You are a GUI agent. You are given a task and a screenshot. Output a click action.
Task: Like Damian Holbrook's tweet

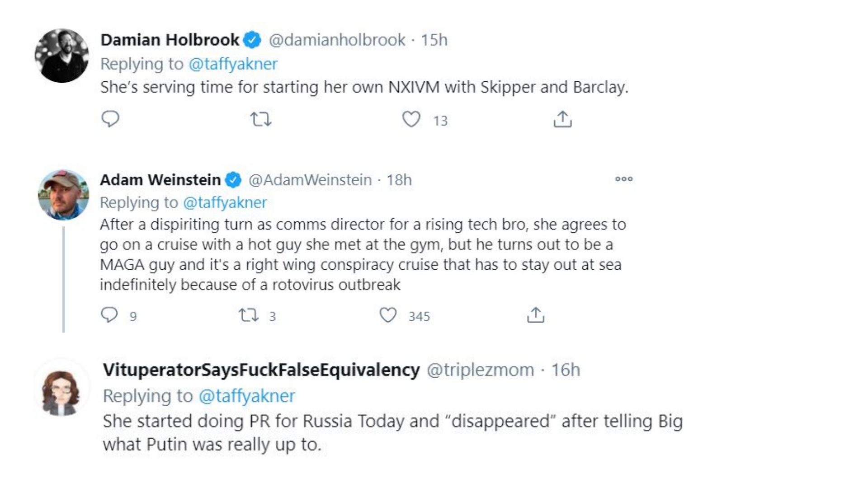pos(411,119)
